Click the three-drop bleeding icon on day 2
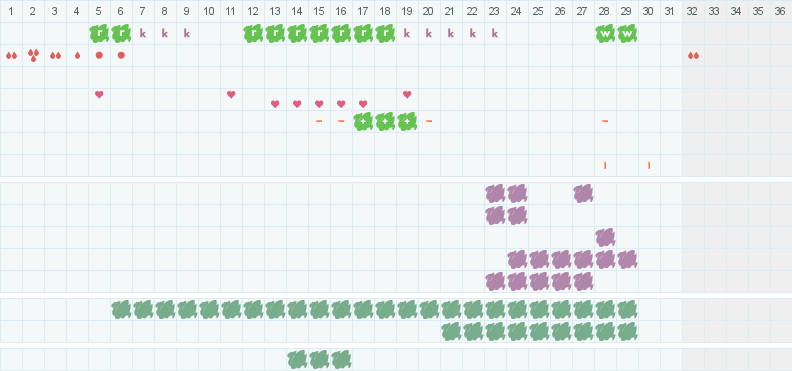 pyautogui.click(x=33, y=55)
